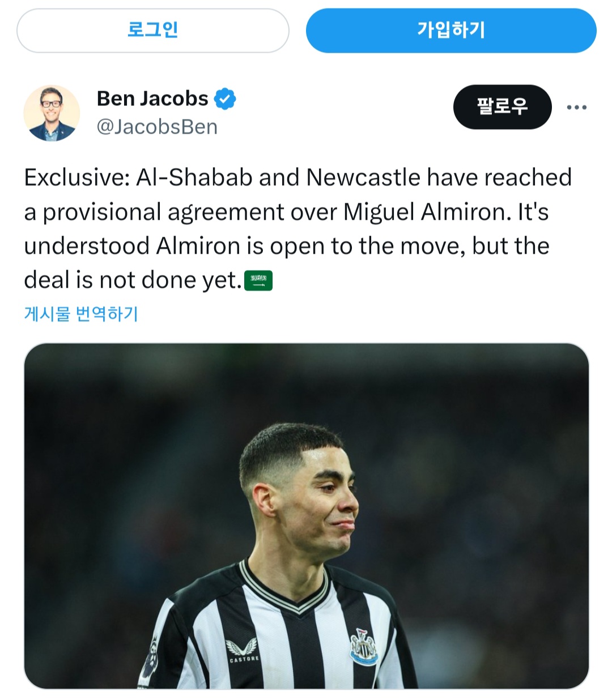Open the @JacobsBen handle link

click(157, 127)
